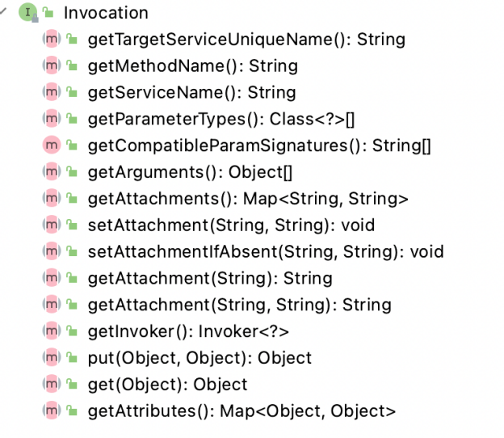
Task: Click method icon beside getInvoker
Action: click(52, 331)
